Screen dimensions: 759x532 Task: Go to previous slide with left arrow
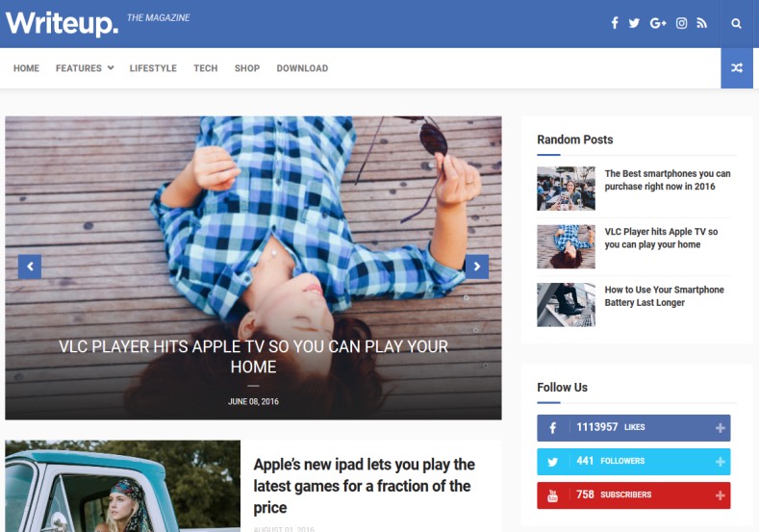(30, 266)
